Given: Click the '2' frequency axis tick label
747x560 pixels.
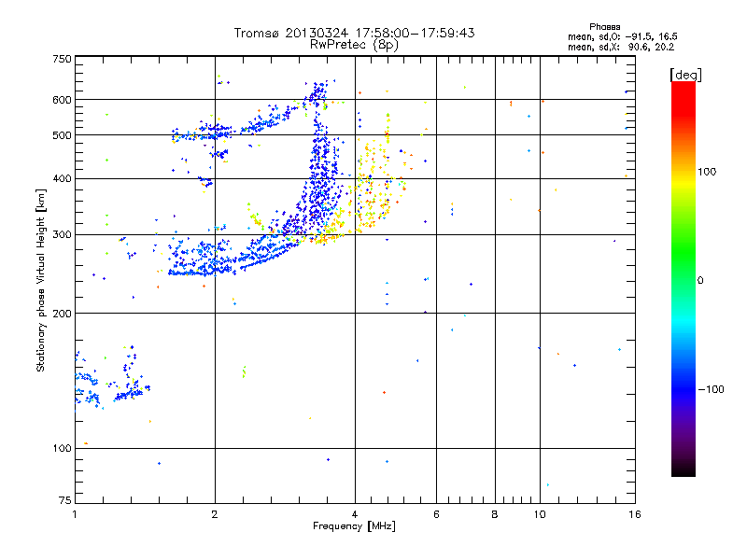Looking at the screenshot, I should tap(215, 514).
